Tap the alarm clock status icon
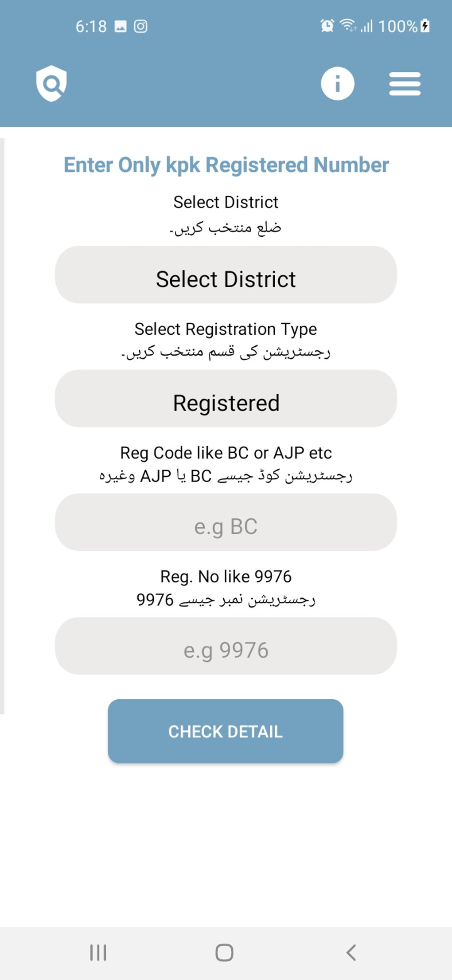Image resolution: width=452 pixels, height=980 pixels. click(327, 26)
